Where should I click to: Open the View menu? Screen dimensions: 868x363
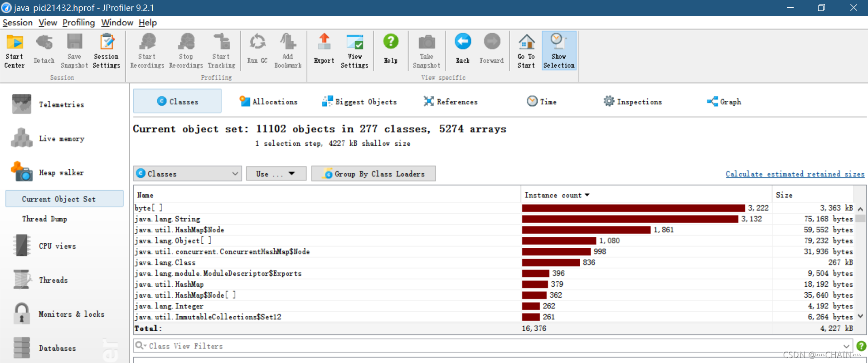point(48,23)
